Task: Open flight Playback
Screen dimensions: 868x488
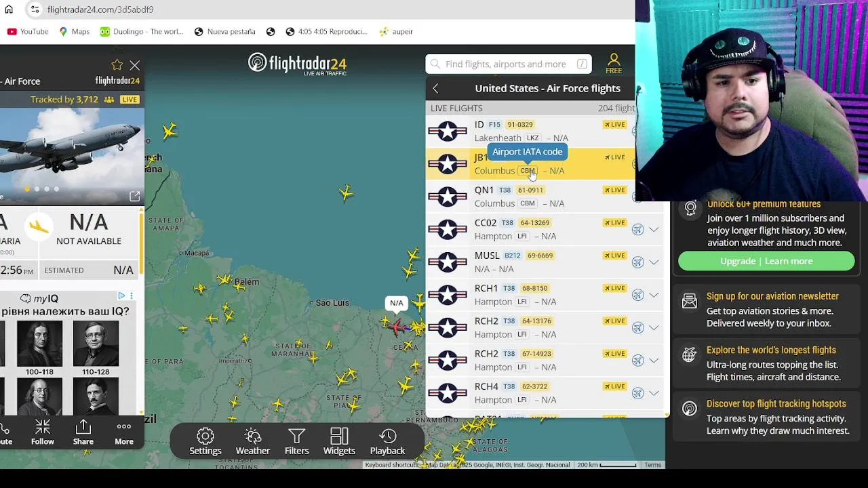Action: click(387, 441)
